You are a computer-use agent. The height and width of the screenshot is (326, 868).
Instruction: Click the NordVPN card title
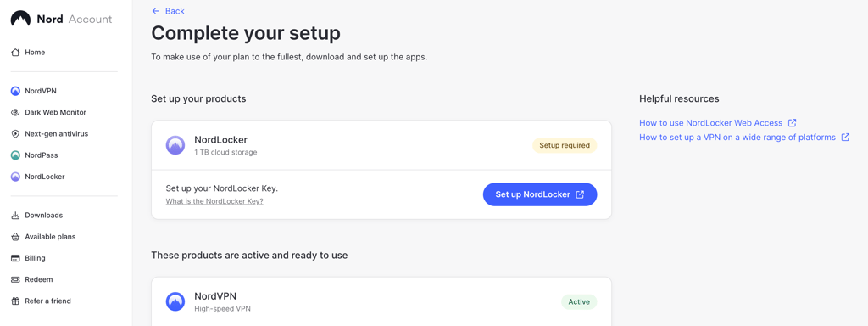pyautogui.click(x=215, y=296)
